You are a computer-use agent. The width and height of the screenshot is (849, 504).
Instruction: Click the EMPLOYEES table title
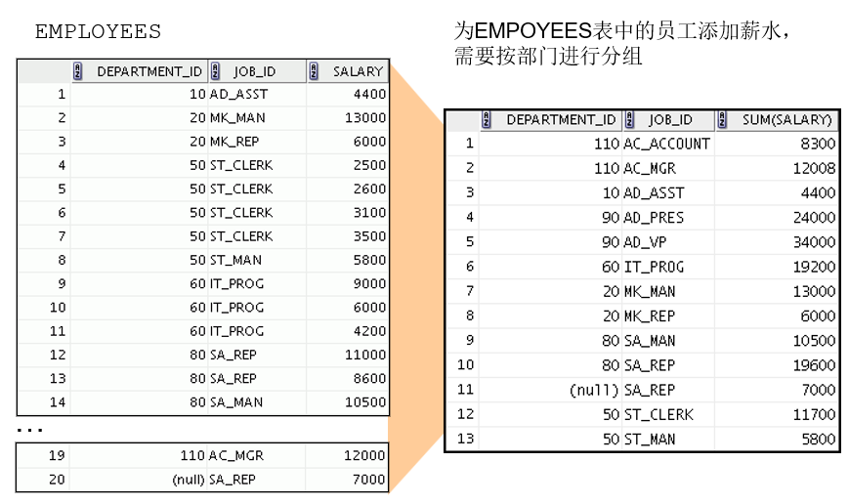(x=98, y=31)
